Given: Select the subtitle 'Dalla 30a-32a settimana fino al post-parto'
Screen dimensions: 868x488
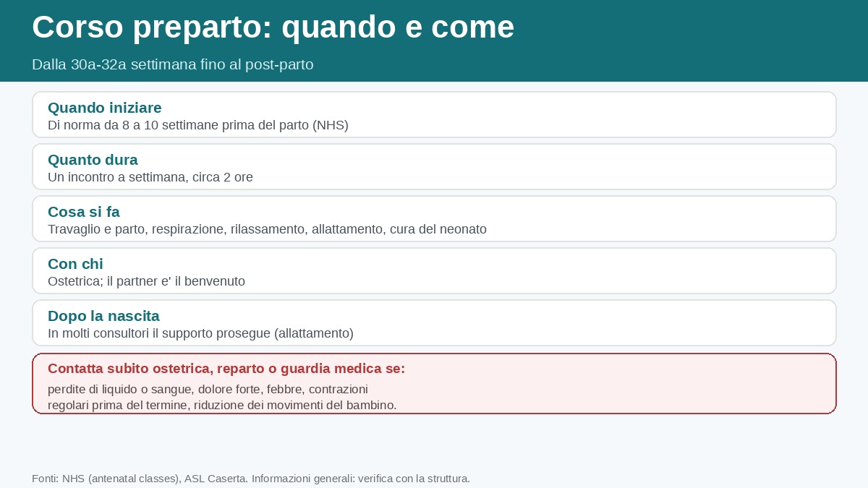Looking at the screenshot, I should [x=172, y=64].
